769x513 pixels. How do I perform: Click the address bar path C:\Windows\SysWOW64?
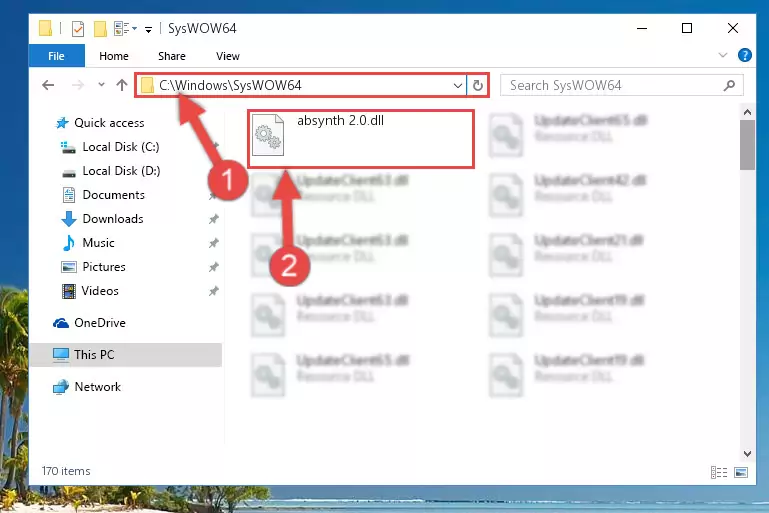(230, 85)
